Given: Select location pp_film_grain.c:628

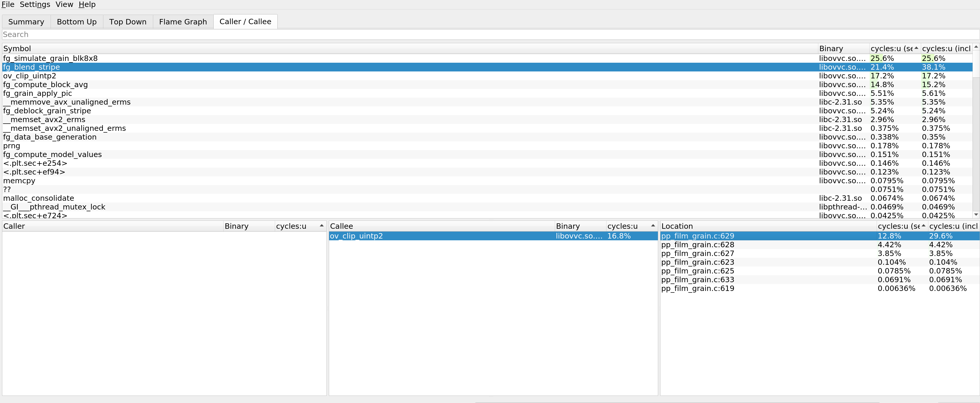Looking at the screenshot, I should tap(697, 245).
